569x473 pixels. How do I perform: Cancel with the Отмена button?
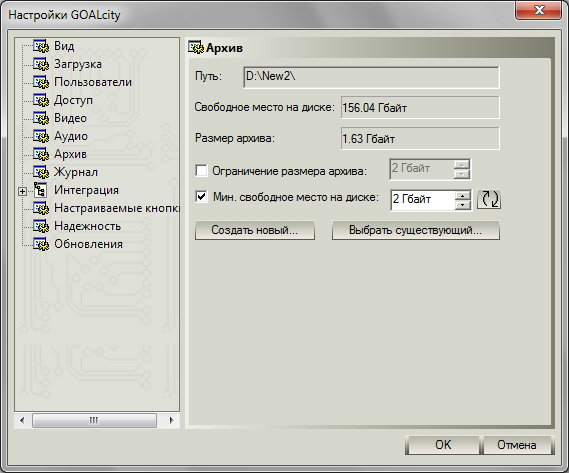click(x=516, y=445)
